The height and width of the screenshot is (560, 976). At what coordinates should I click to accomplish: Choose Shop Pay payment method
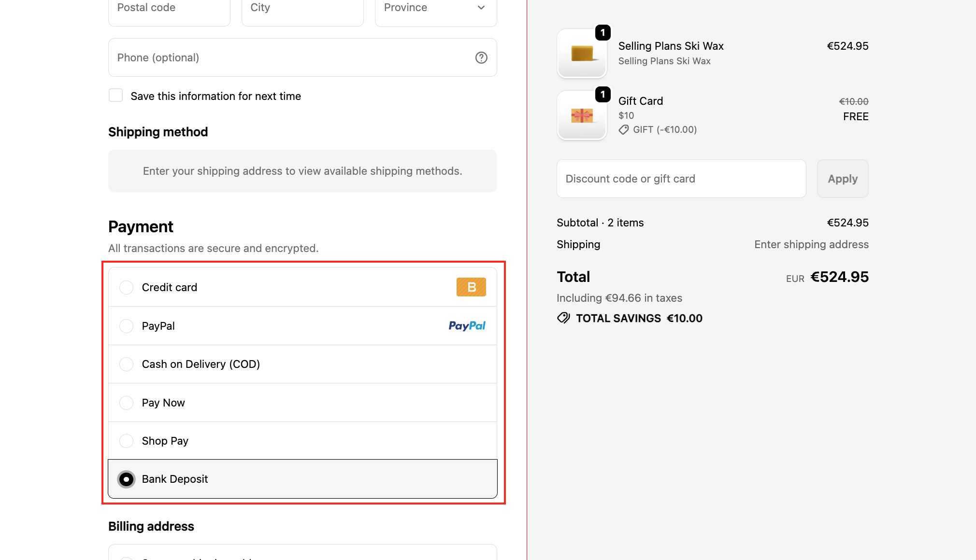(x=126, y=441)
